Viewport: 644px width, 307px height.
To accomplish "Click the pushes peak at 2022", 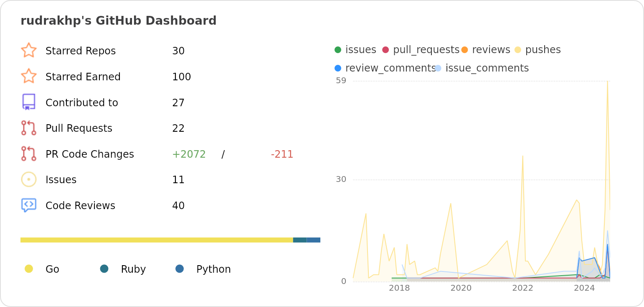I will [522, 156].
